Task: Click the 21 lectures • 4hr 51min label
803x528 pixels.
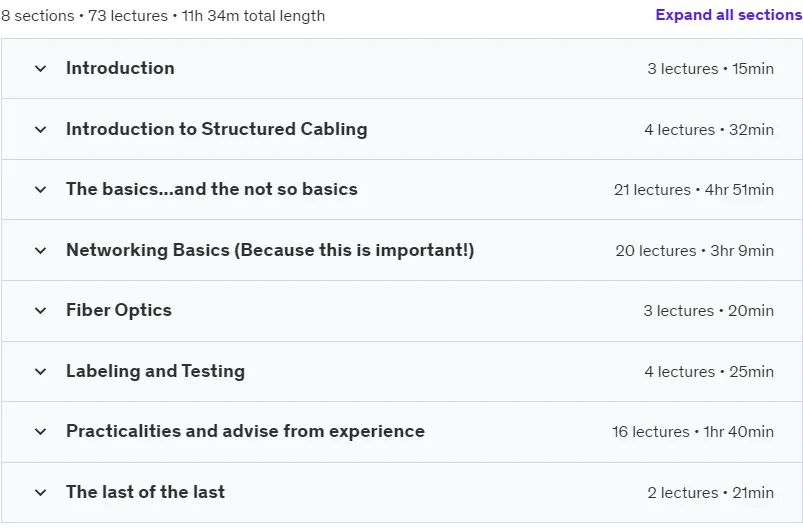Action: pyautogui.click(x=694, y=190)
